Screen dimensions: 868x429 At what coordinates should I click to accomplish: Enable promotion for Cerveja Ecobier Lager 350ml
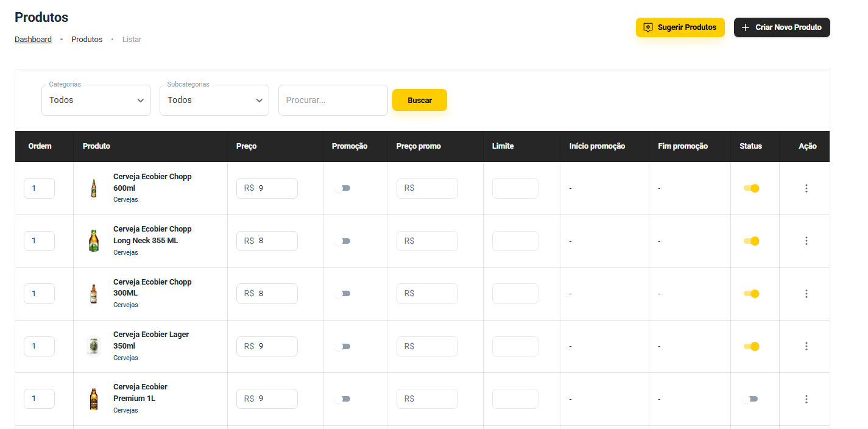342,346
